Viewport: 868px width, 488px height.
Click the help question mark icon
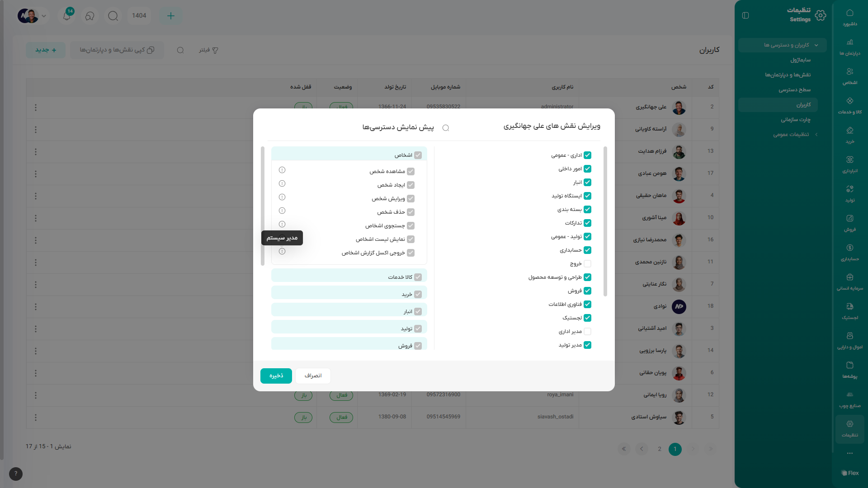16,474
